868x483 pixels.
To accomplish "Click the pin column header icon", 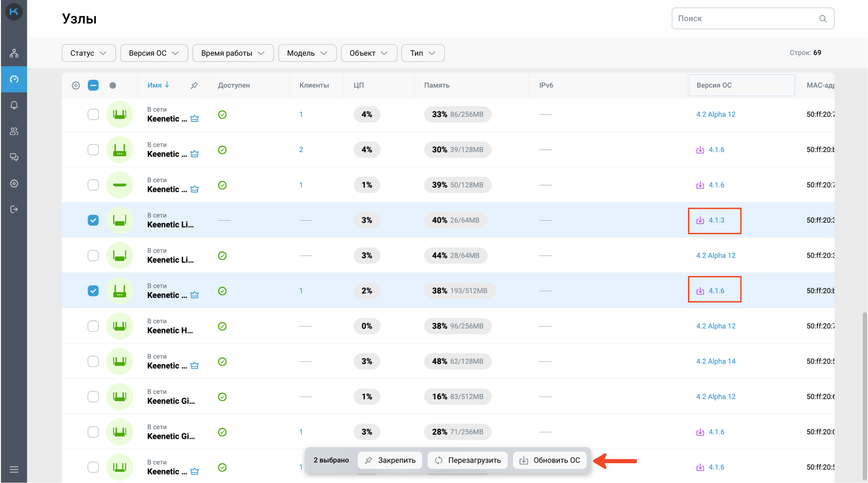I will (194, 85).
